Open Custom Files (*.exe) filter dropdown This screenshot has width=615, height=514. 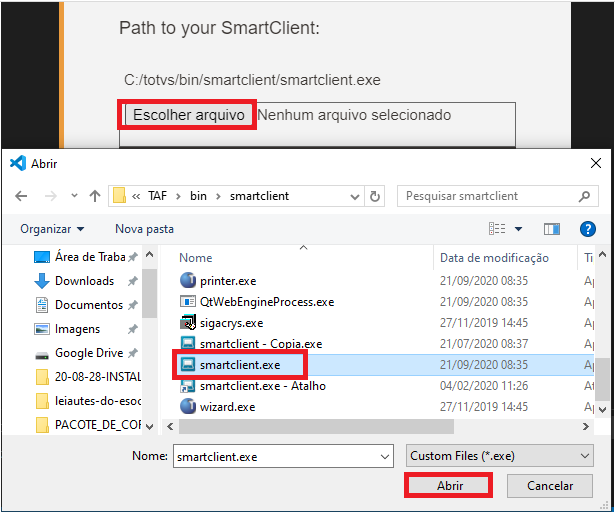(x=499, y=456)
